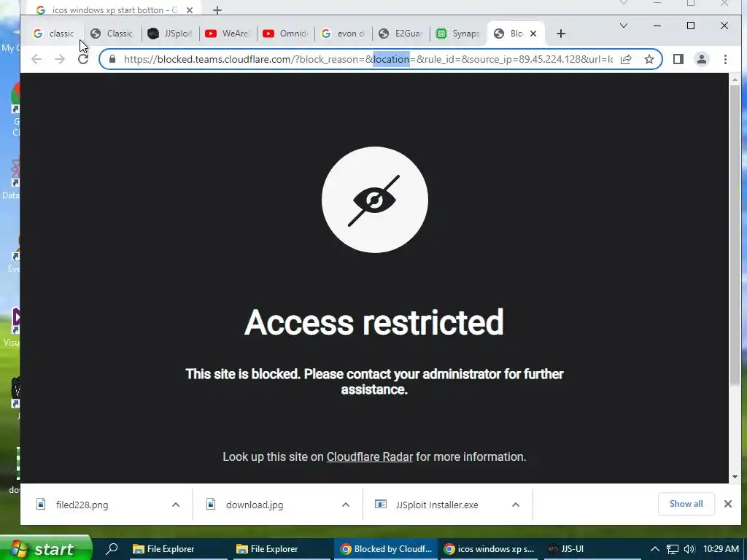Image resolution: width=747 pixels, height=560 pixels.
Task: Show hidden system tray icons
Action: click(655, 549)
